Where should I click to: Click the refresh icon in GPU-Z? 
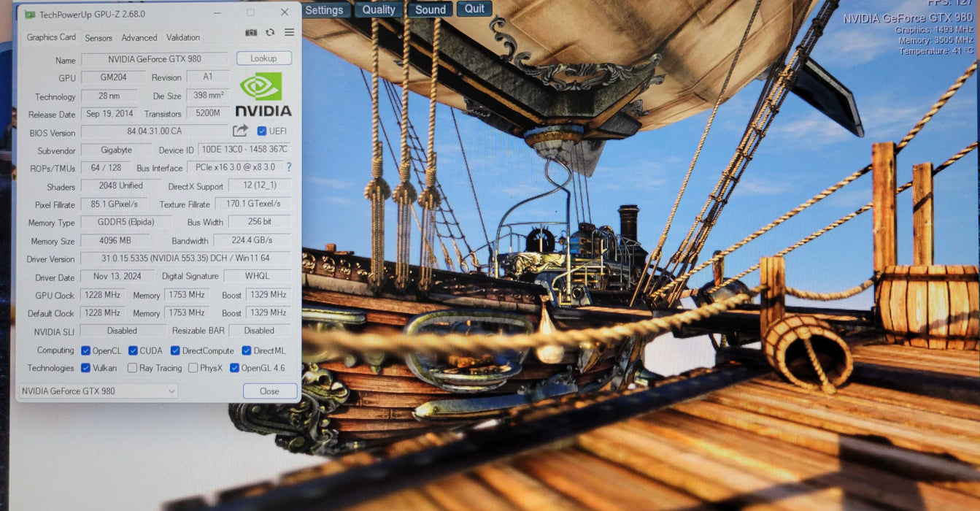[270, 33]
